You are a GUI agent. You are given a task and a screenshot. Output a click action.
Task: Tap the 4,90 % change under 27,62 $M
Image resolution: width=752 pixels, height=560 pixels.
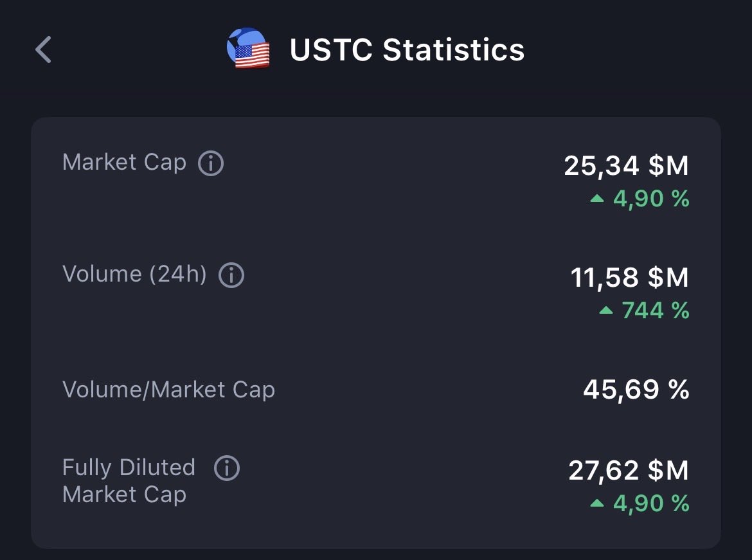650,503
